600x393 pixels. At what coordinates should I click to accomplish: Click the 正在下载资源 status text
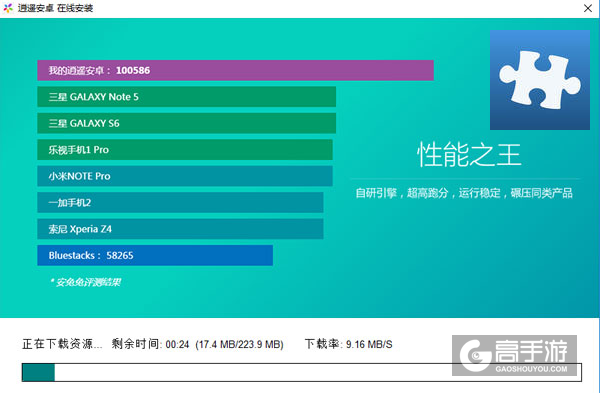pyautogui.click(x=62, y=344)
